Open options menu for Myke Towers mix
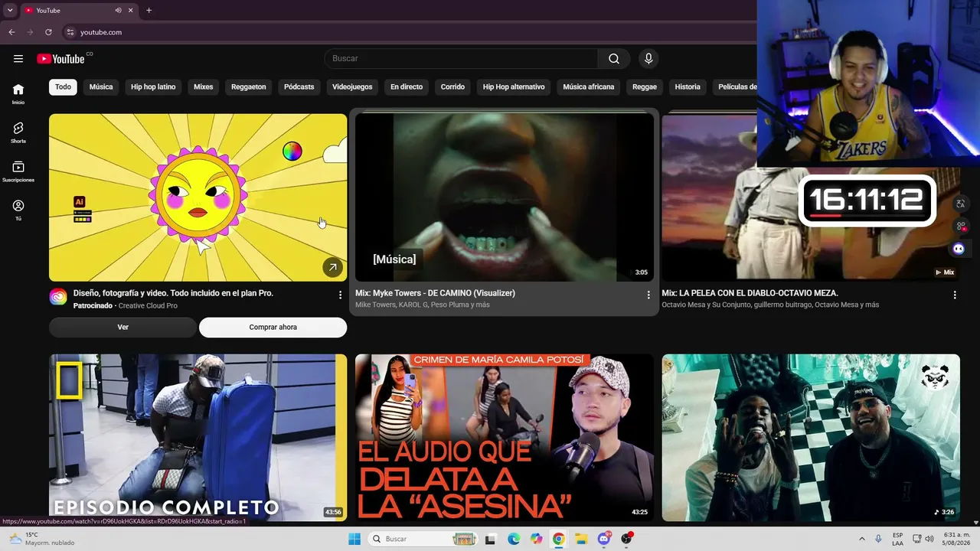The width and height of the screenshot is (980, 551). click(648, 295)
